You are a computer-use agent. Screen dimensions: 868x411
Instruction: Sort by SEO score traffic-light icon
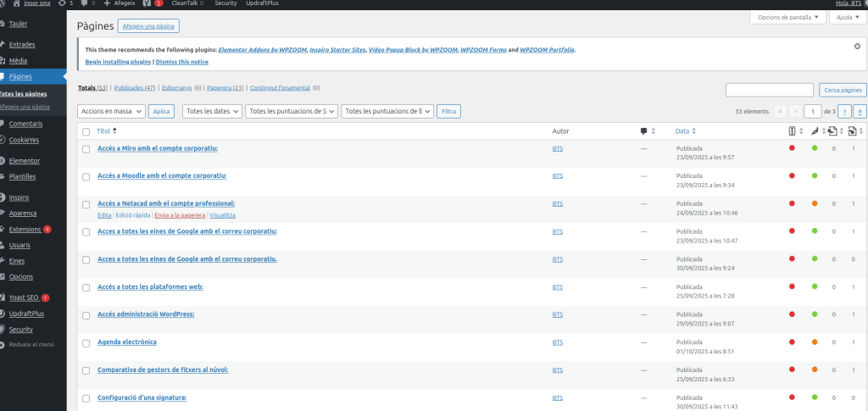coord(792,131)
